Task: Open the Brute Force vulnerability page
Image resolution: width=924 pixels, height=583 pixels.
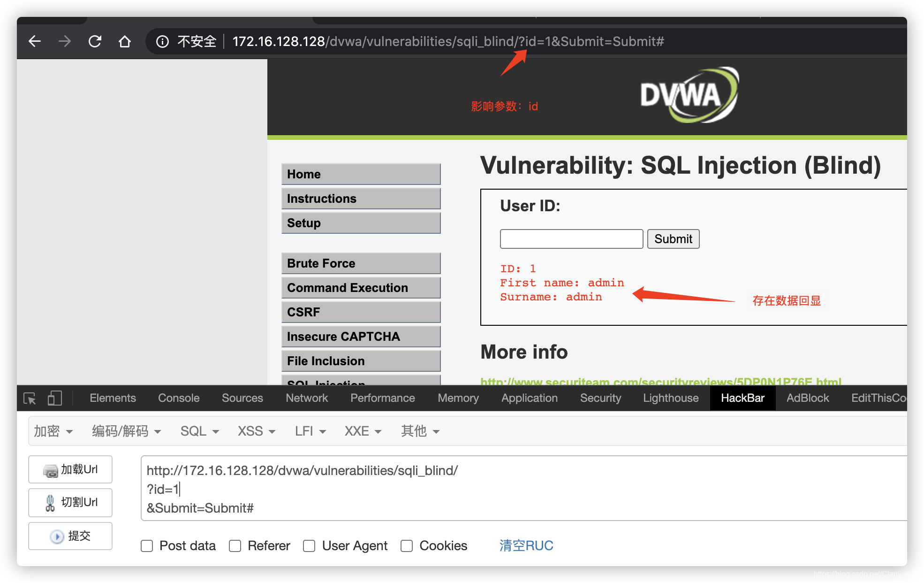Action: pos(361,263)
